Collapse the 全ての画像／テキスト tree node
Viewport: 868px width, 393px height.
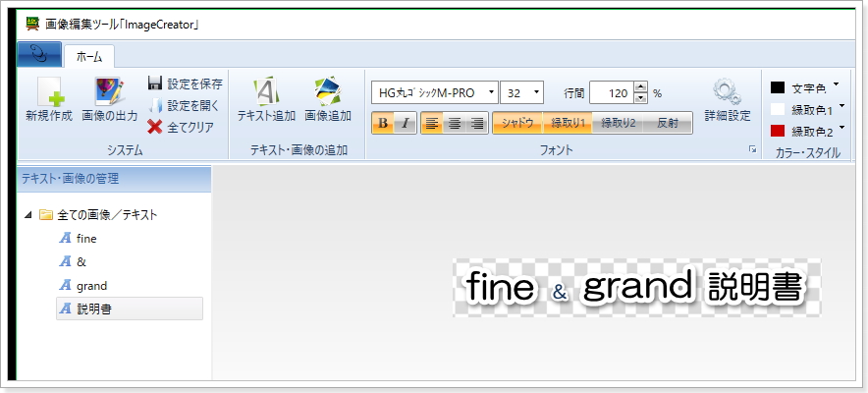pos(28,215)
